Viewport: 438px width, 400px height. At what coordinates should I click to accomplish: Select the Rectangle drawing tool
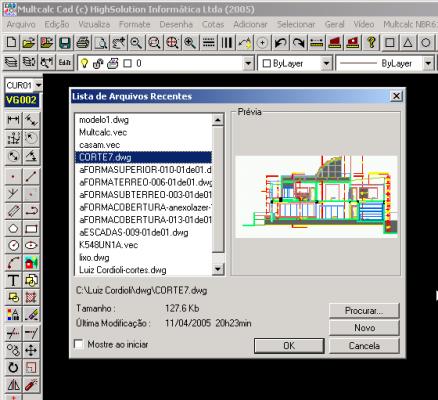[31, 229]
